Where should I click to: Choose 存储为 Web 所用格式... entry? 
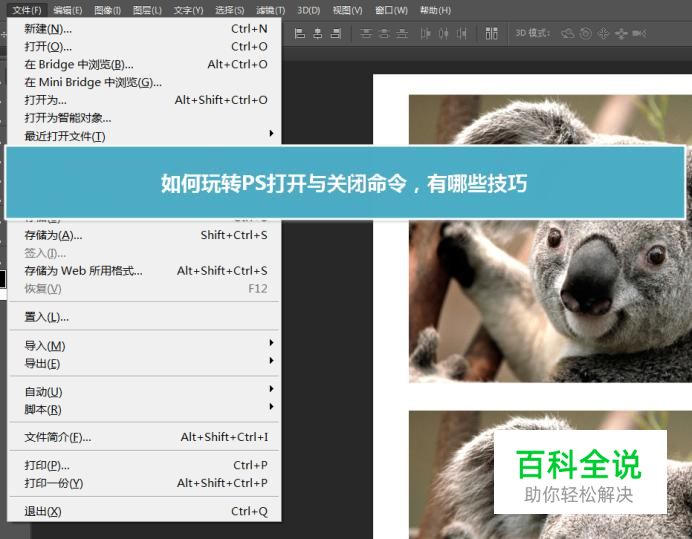[144, 271]
